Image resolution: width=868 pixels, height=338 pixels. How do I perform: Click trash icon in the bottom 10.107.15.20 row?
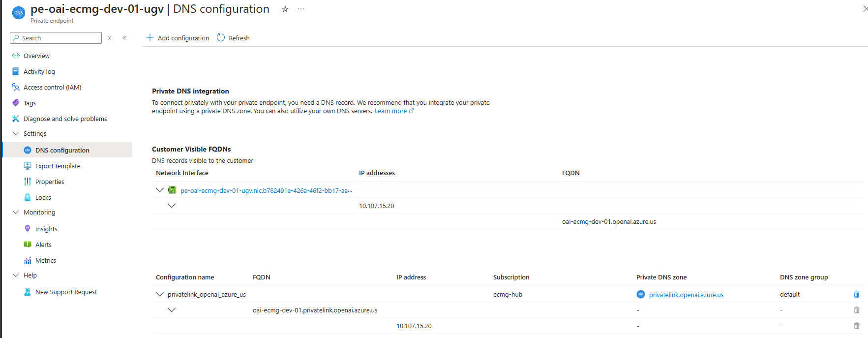click(857, 326)
